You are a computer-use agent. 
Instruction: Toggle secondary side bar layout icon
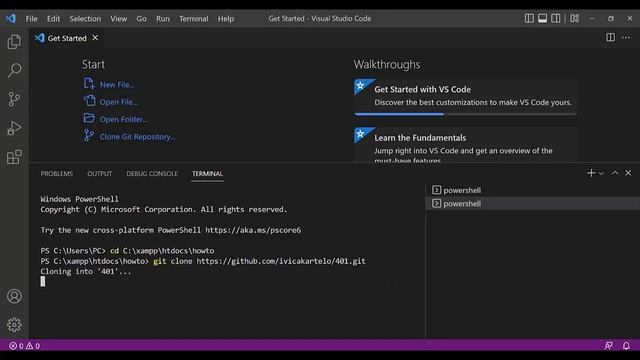click(556, 18)
